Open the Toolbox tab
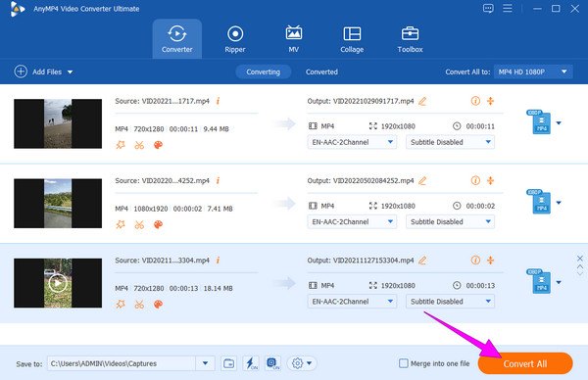This screenshot has width=588, height=380. point(410,39)
